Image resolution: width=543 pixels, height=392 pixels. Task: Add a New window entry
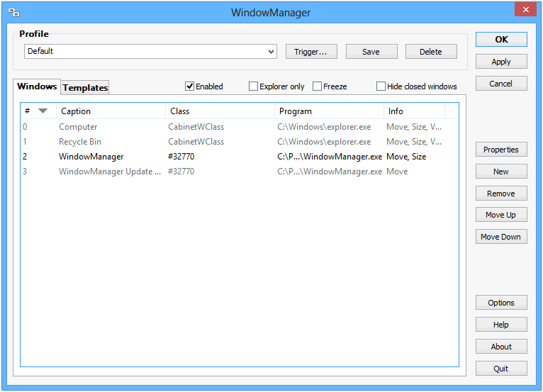[501, 172]
